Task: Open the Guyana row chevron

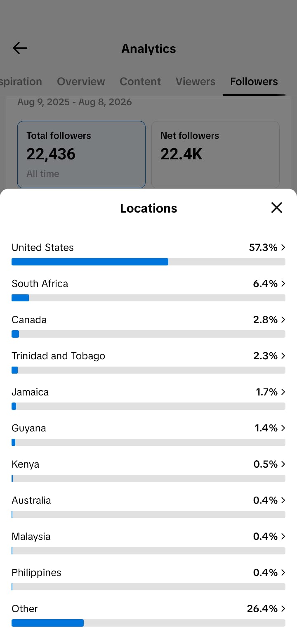Action: pyautogui.click(x=283, y=428)
